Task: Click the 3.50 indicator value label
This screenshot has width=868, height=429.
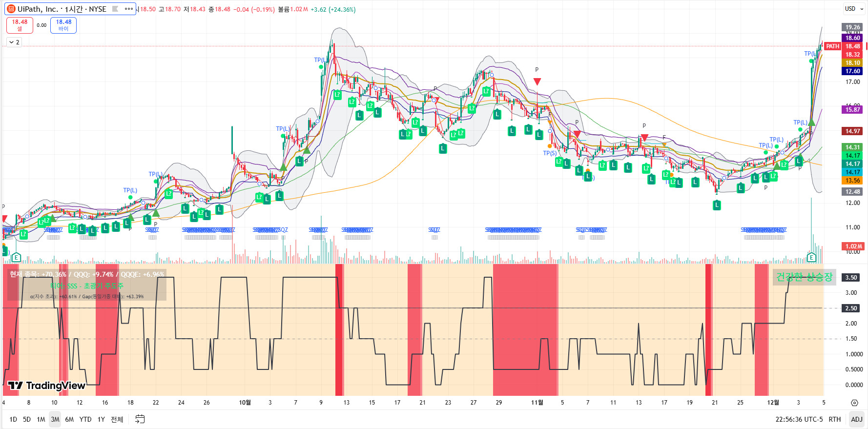Action: (x=851, y=278)
